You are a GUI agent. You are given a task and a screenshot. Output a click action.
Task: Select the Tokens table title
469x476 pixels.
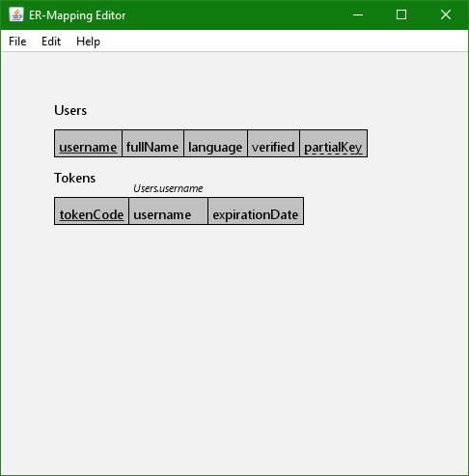tap(74, 178)
